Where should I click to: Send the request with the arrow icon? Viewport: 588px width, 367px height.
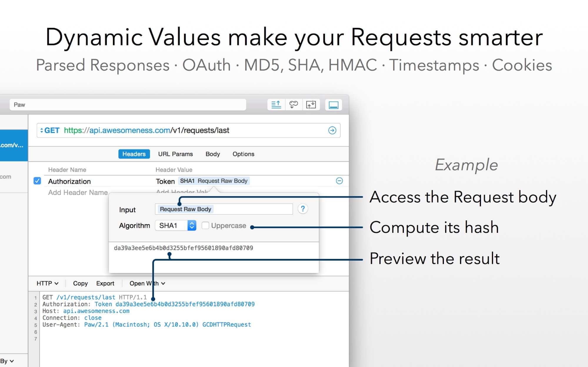pos(332,130)
